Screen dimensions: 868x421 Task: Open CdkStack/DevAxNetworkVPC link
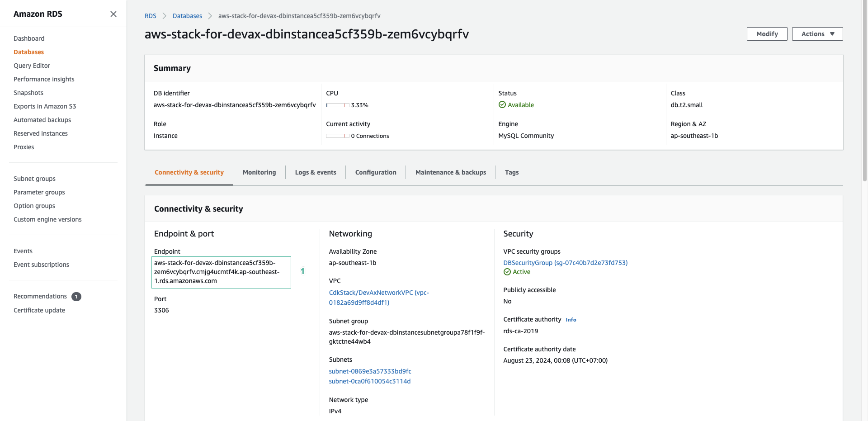click(379, 298)
